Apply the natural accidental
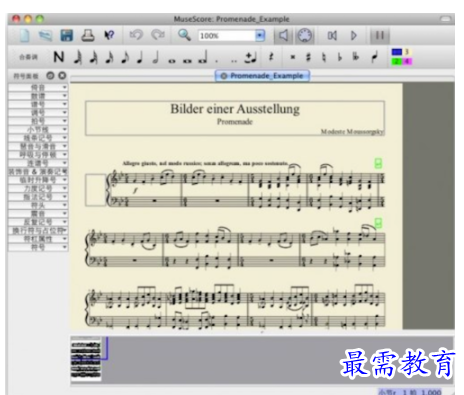 coord(324,57)
